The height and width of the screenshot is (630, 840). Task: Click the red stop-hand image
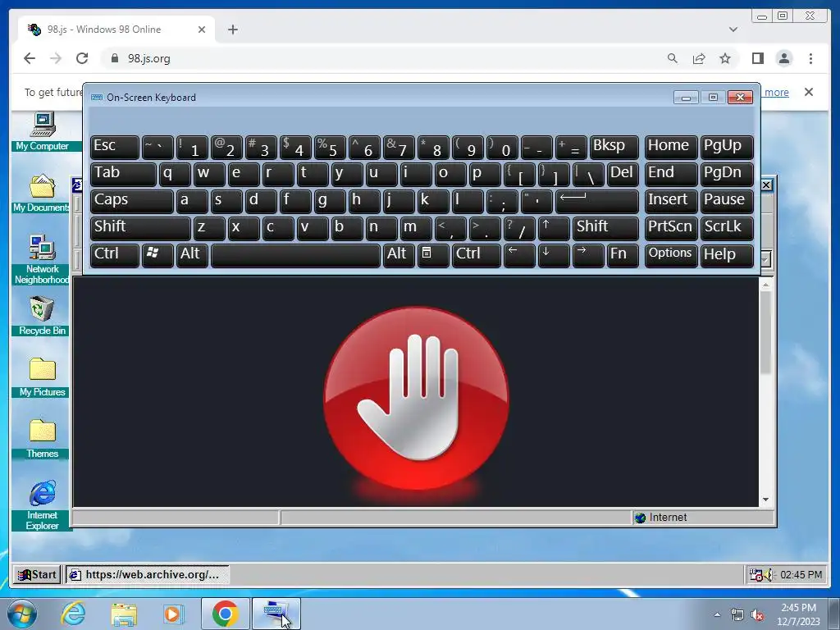(416, 398)
